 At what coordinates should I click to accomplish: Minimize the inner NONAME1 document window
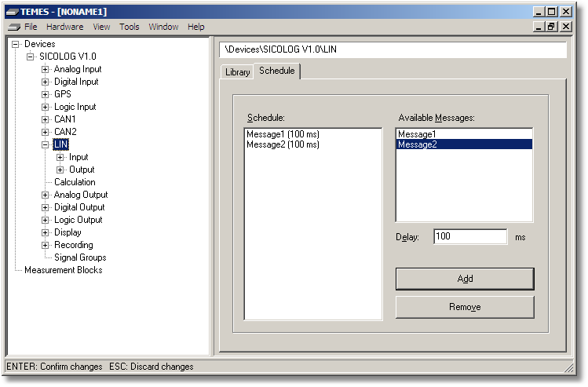click(x=539, y=27)
